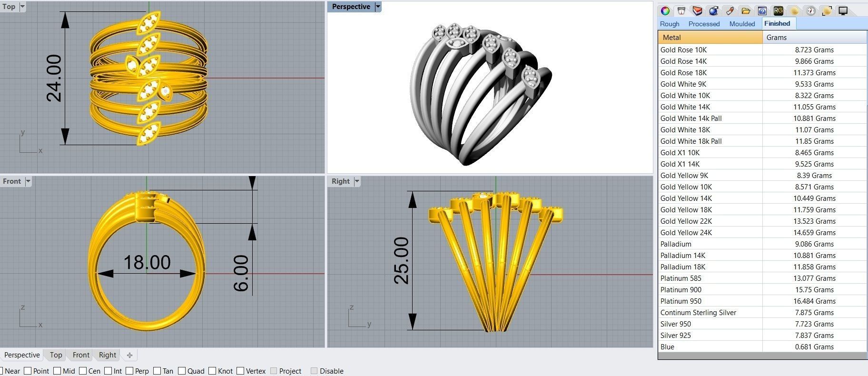
Task: Select the Top bottom viewport tab
Action: click(56, 355)
